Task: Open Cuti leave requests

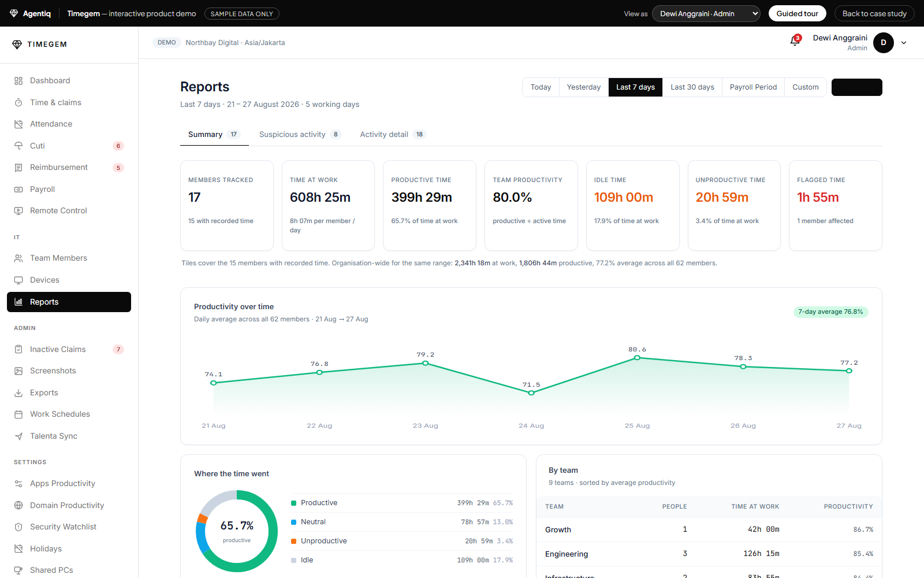Action: 69,146
